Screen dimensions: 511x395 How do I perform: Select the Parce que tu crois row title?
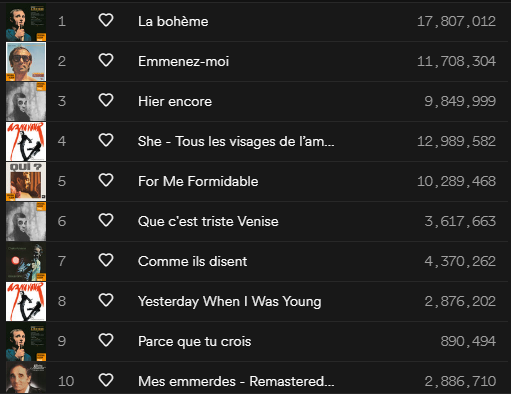[x=195, y=342]
